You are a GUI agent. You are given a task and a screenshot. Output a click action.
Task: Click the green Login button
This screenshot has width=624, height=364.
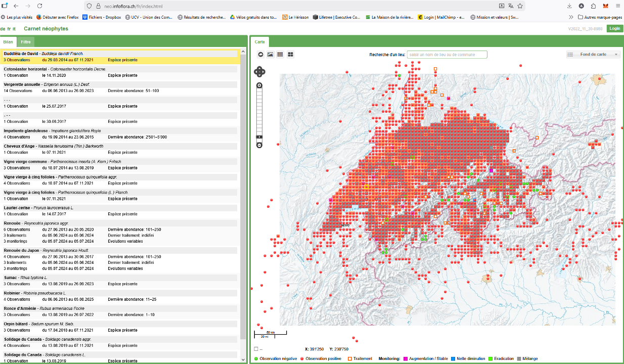tap(614, 29)
